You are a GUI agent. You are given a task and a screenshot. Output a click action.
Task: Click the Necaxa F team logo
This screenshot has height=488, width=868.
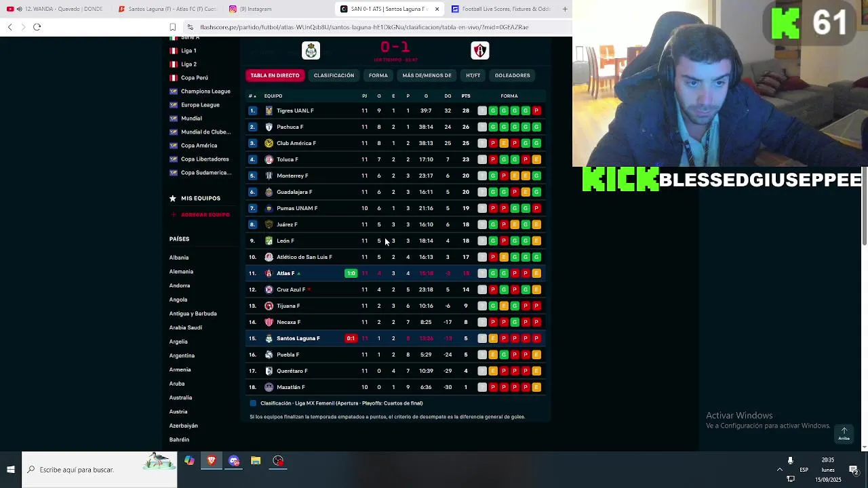click(x=269, y=322)
